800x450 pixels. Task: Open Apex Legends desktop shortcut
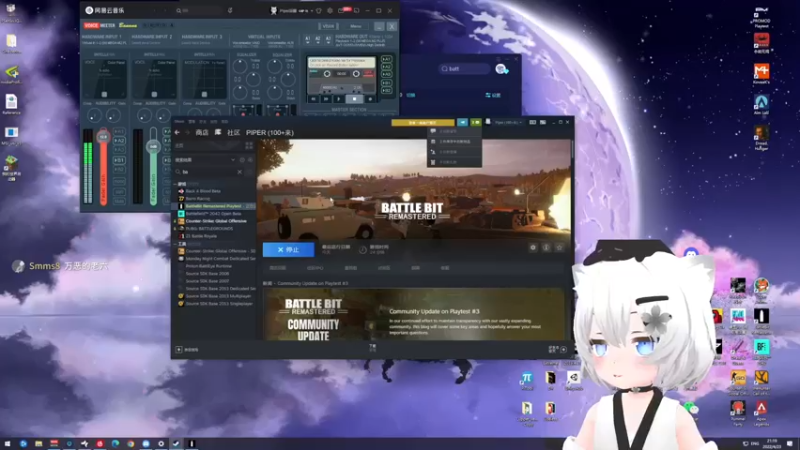(761, 412)
